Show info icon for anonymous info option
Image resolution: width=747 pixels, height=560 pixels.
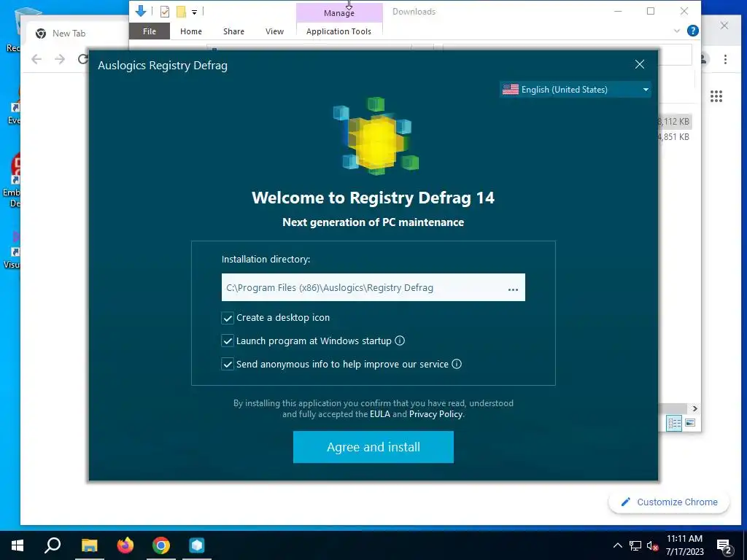pos(457,364)
